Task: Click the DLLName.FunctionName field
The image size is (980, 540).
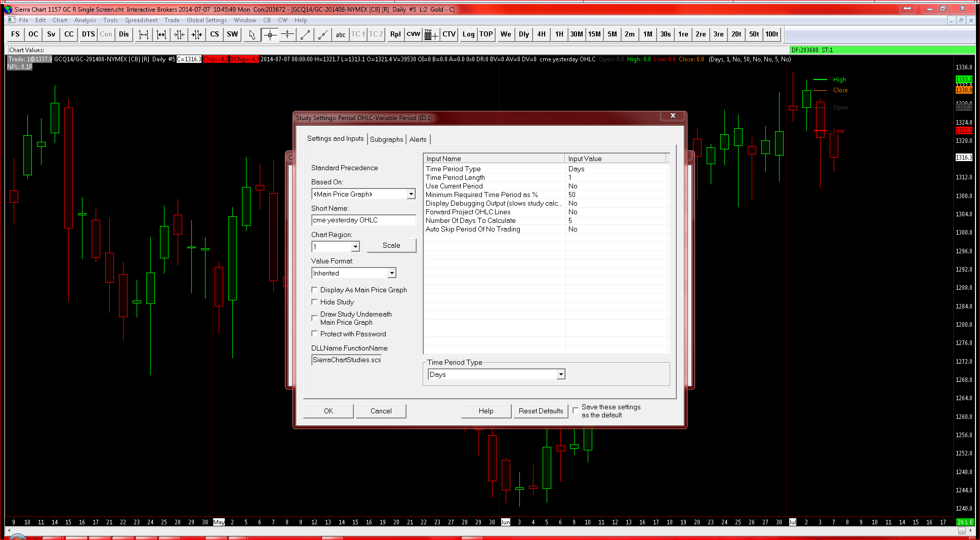Action: click(x=347, y=360)
